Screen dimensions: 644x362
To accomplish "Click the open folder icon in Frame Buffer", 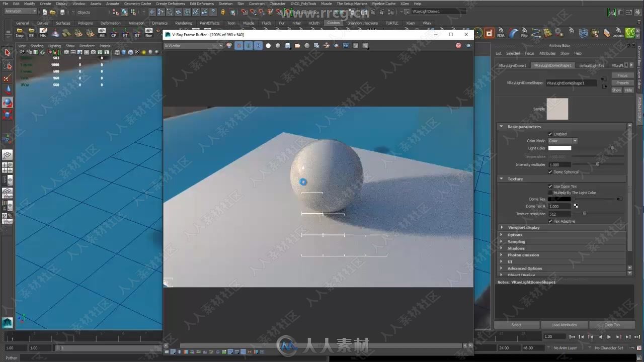I will point(297,46).
